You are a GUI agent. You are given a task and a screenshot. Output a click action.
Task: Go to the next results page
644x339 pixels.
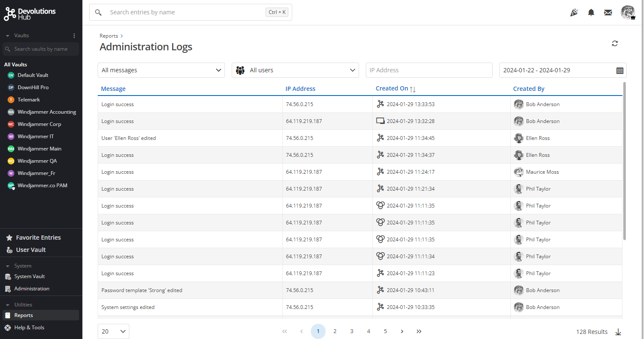click(402, 331)
